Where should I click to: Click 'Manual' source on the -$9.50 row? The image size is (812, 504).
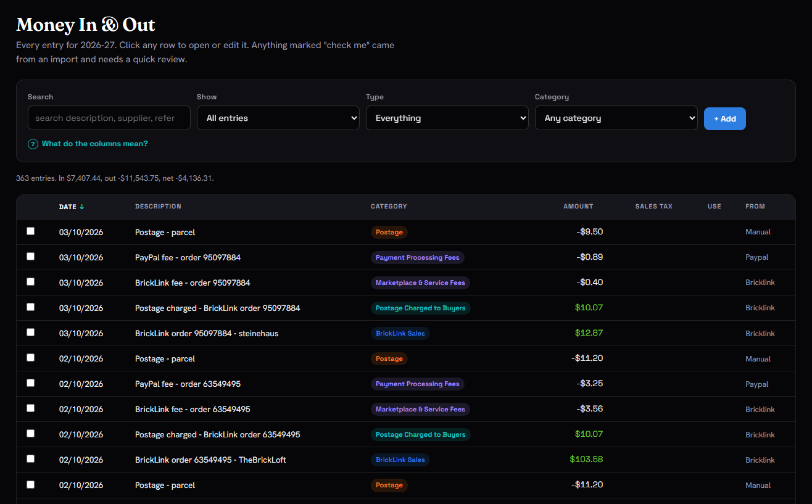[x=758, y=232]
